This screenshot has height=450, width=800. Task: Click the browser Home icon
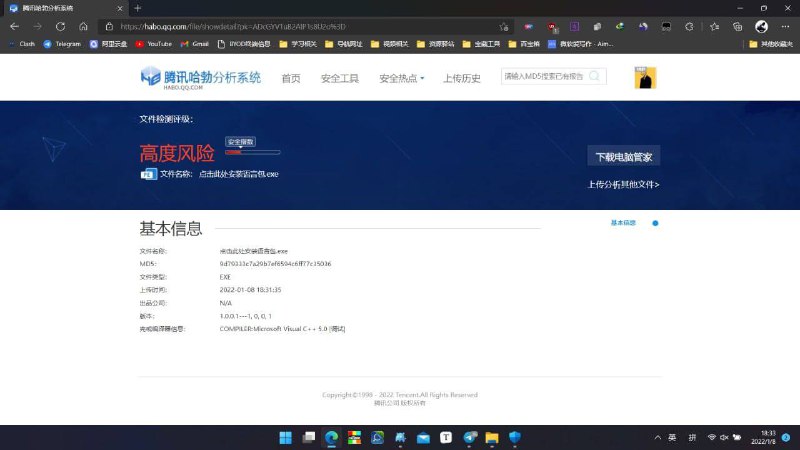[x=83, y=27]
